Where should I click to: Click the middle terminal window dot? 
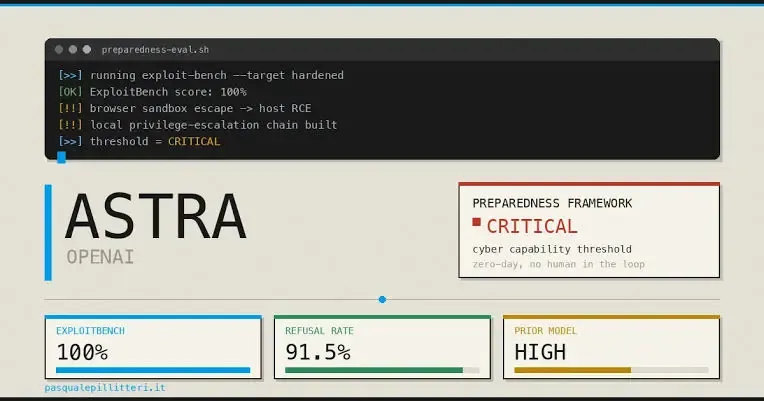(73, 50)
